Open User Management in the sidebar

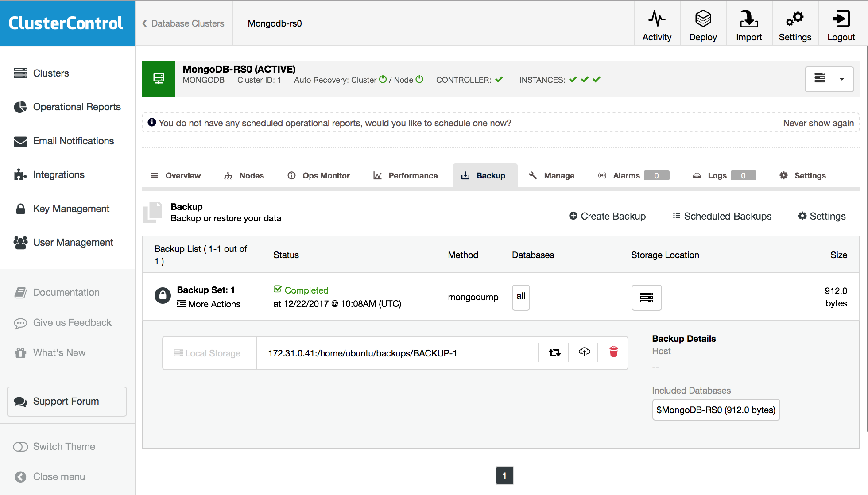[x=63, y=242]
